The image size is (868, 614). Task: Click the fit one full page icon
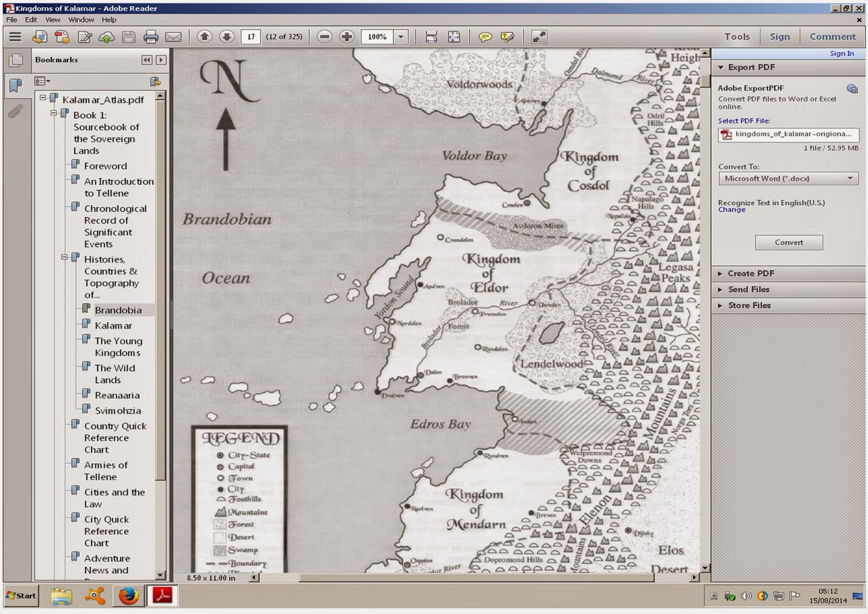coord(454,37)
